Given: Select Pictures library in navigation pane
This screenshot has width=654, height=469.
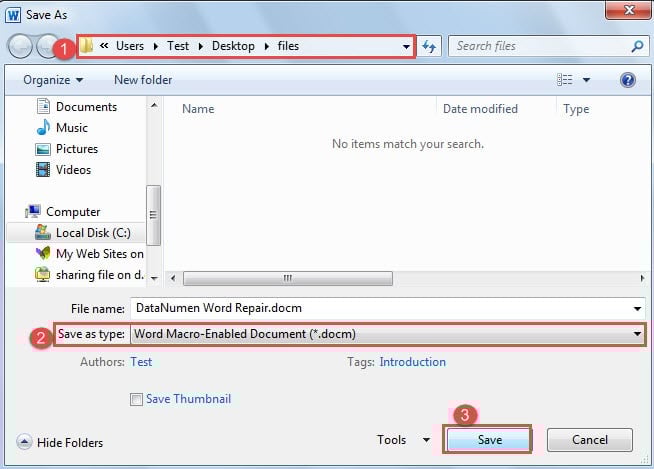Looking at the screenshot, I should click(77, 149).
